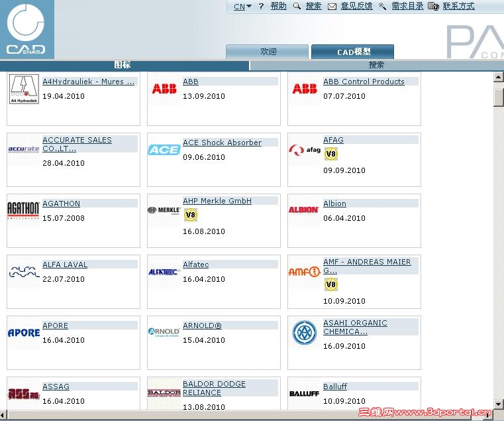The image size is (504, 421).
Task: Open the Alfatec catalog link
Action: point(196,265)
